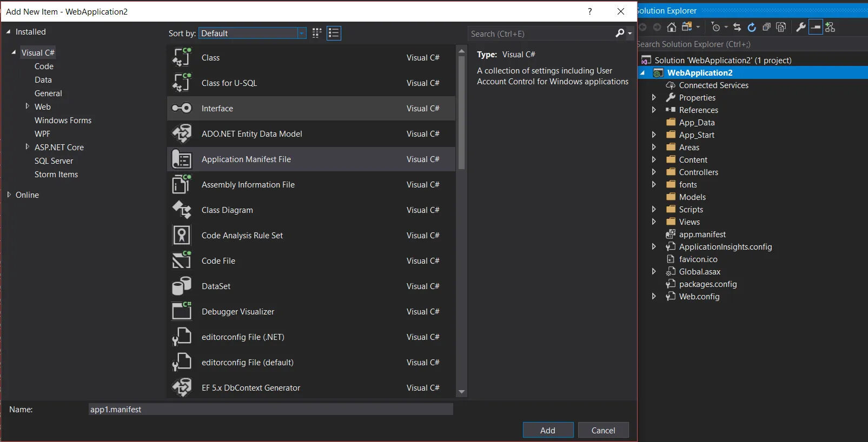
Task: Click the Home icon in Solution Explorer
Action: pos(671,27)
